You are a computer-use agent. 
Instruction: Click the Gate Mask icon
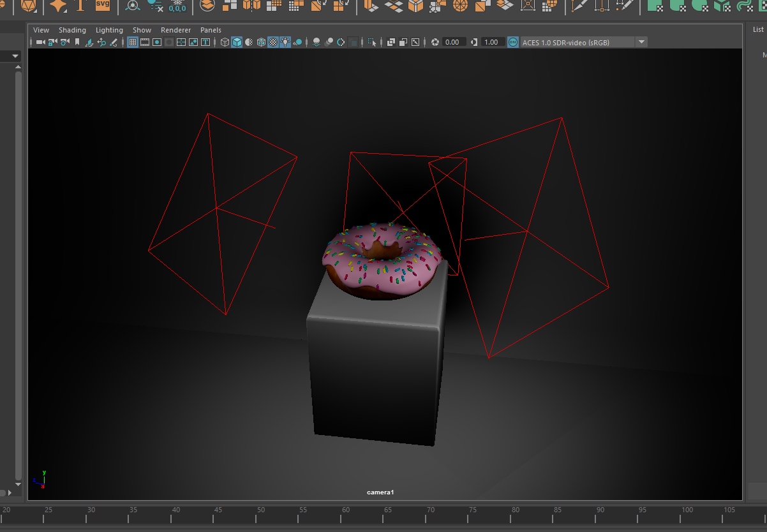click(x=170, y=42)
